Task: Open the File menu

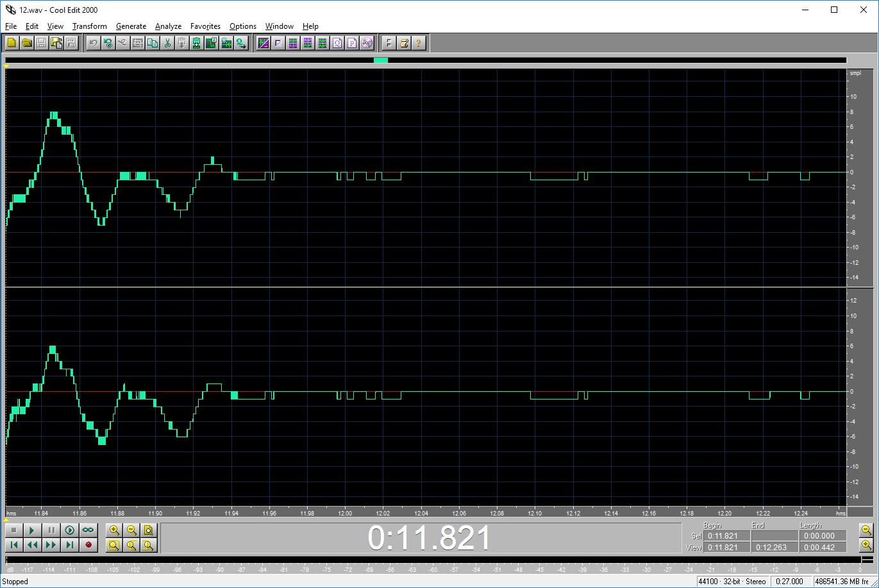Action: (11, 26)
